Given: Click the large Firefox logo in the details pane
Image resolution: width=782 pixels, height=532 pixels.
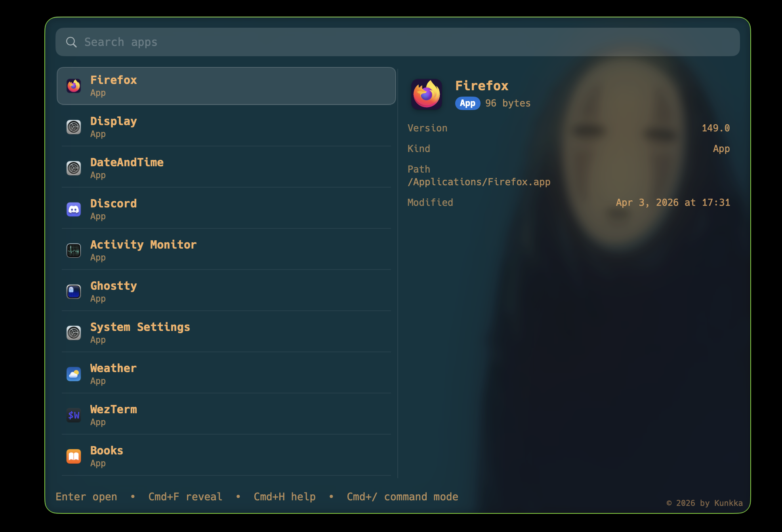Looking at the screenshot, I should [x=427, y=94].
